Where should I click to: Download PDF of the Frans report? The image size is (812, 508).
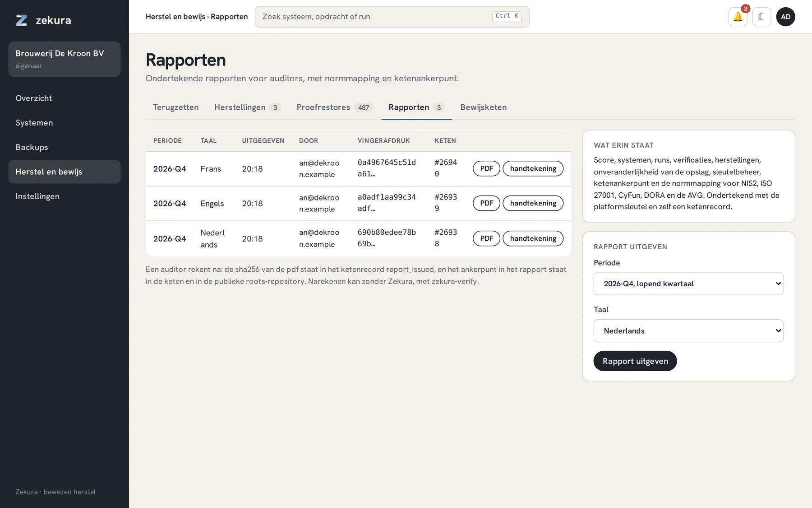pos(486,168)
